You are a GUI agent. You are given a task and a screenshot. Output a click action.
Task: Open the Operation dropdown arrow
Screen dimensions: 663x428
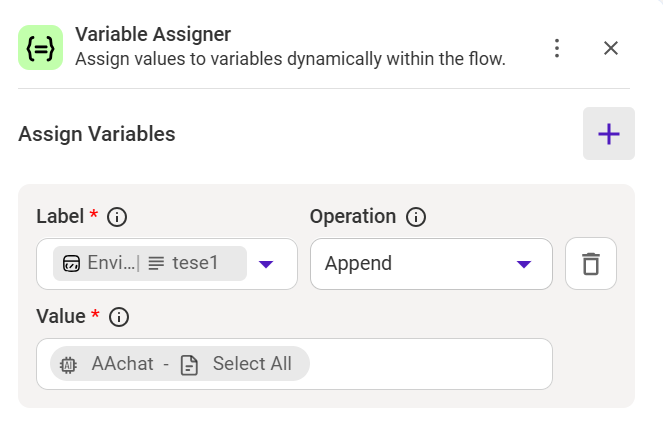pyautogui.click(x=523, y=264)
